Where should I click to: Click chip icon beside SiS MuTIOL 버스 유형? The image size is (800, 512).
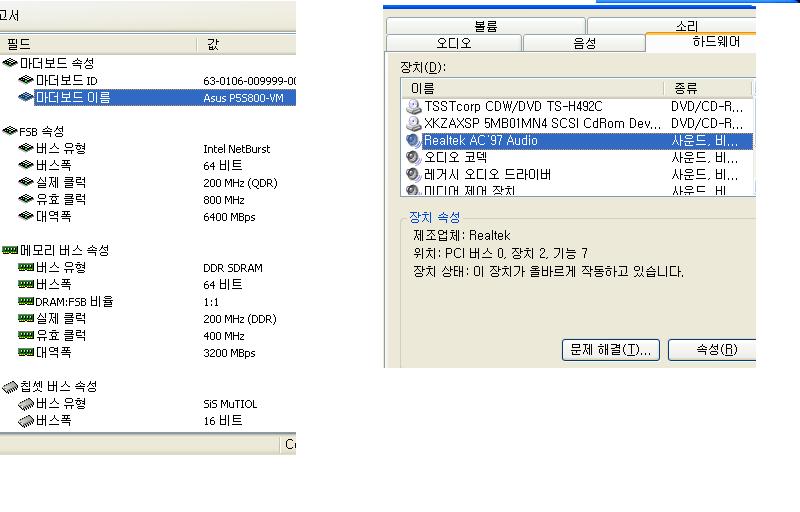(x=26, y=404)
